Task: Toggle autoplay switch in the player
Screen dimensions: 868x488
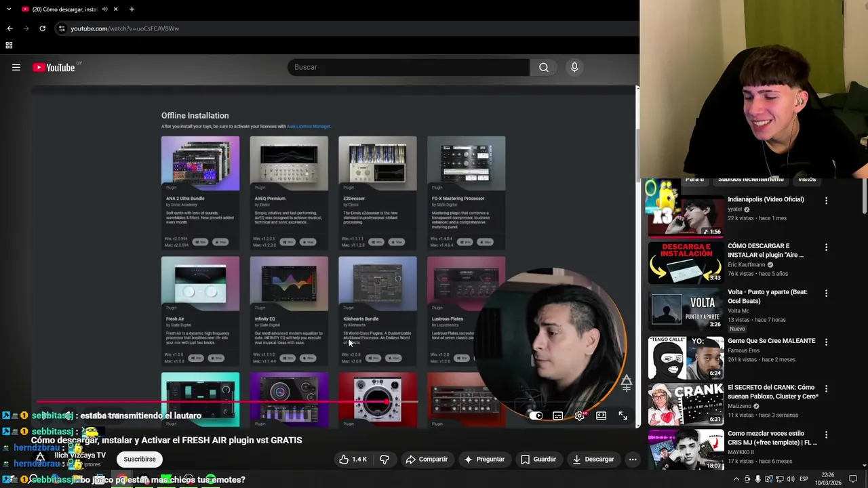Action: (536, 415)
